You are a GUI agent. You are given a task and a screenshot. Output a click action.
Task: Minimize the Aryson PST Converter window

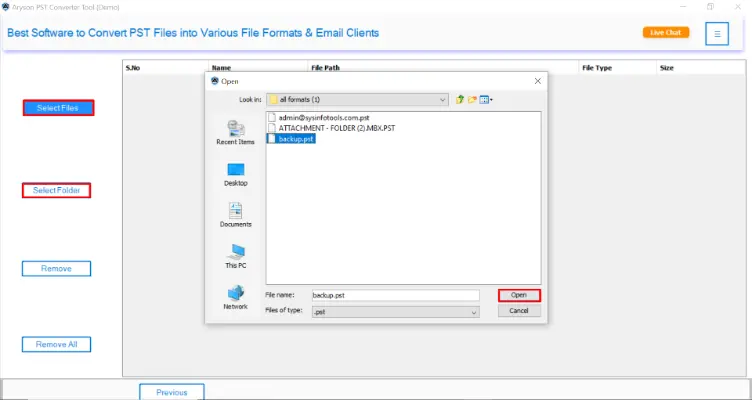pos(682,7)
